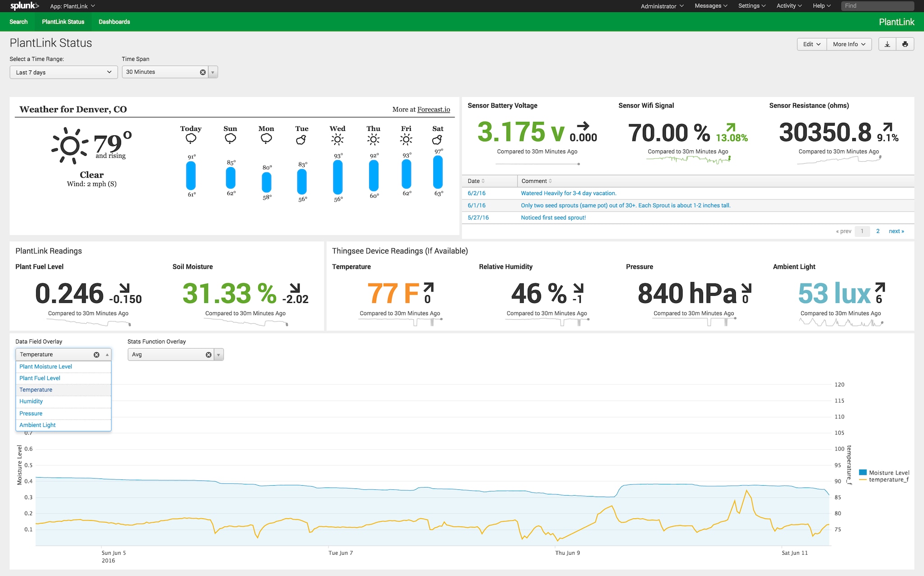Click the 'Noticed first seed sprout!' comment
The height and width of the screenshot is (576, 924).
pos(553,218)
